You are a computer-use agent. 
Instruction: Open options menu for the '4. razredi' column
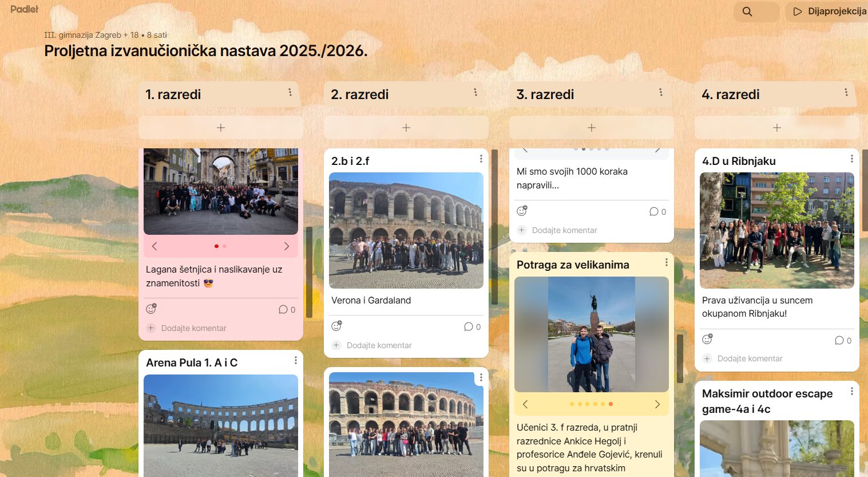846,92
